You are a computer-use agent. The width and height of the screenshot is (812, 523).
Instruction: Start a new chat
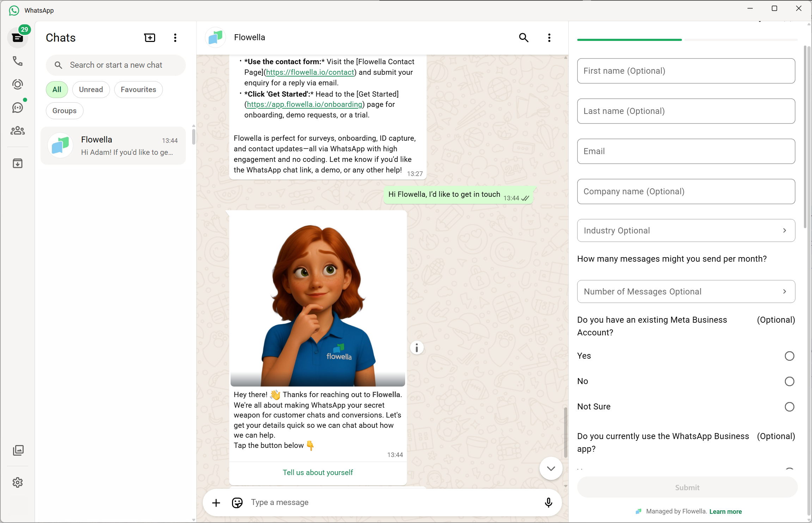click(149, 37)
